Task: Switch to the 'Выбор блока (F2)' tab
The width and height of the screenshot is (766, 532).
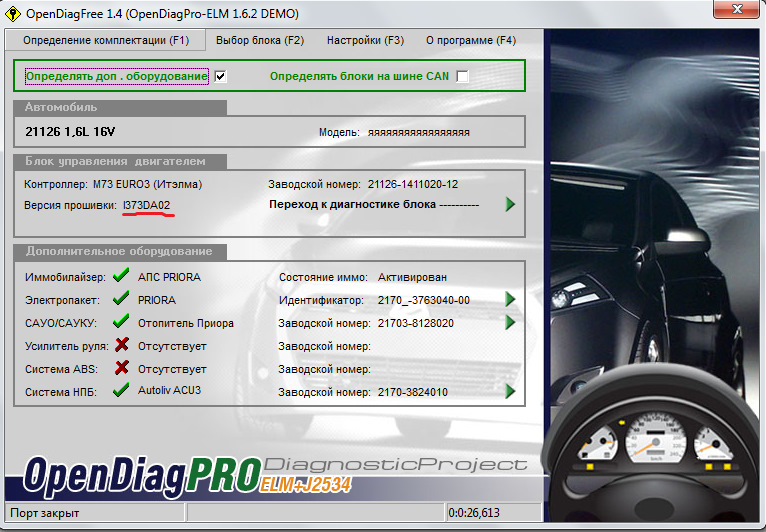Action: click(260, 40)
